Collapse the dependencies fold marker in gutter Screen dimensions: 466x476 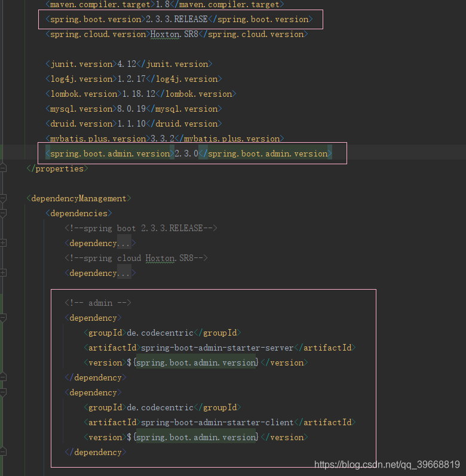click(3, 213)
